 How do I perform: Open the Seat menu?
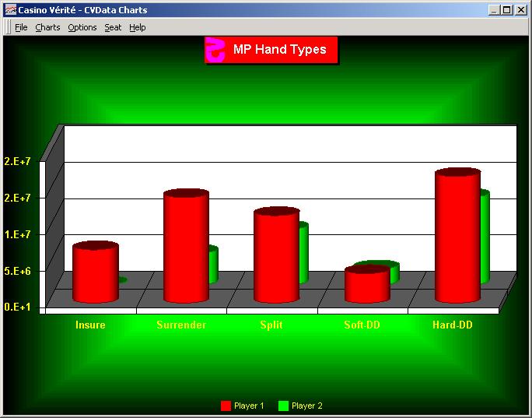tap(114, 27)
